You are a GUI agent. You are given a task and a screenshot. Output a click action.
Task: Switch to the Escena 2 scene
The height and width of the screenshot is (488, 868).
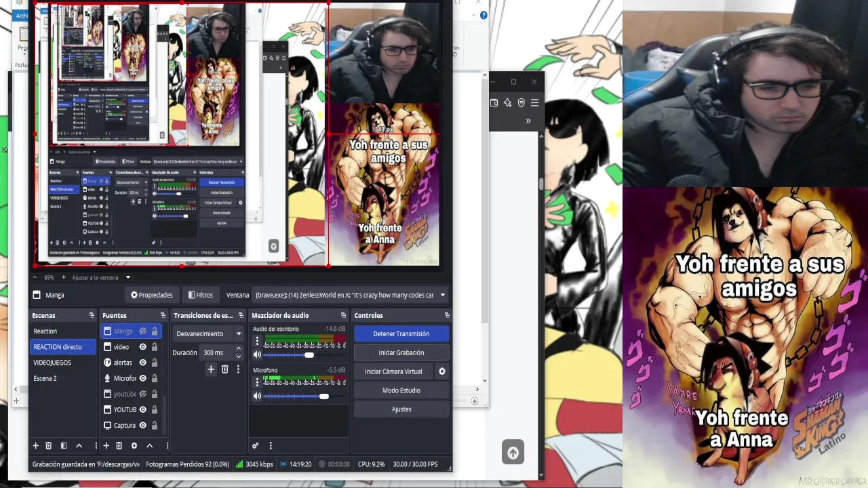click(x=64, y=378)
